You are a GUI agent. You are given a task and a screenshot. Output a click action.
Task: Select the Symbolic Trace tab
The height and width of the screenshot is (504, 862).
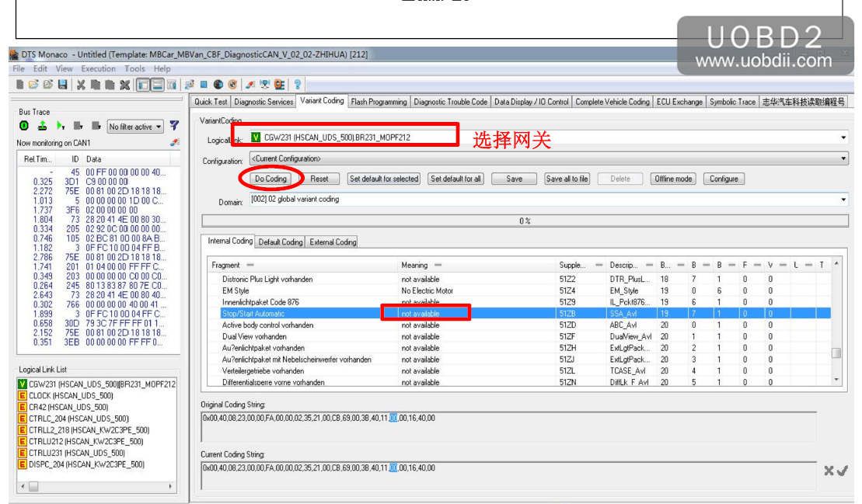[732, 102]
